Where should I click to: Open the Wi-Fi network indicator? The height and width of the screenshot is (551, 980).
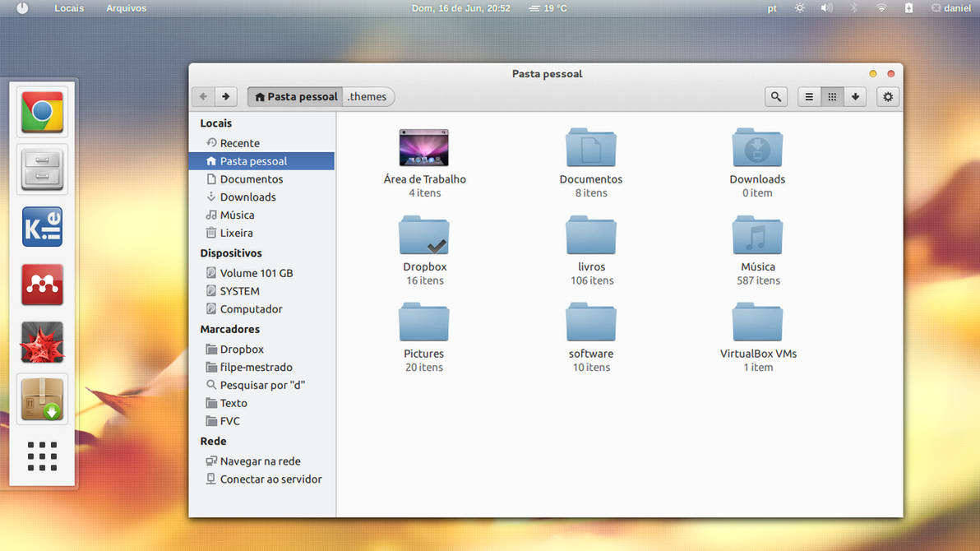click(x=881, y=8)
